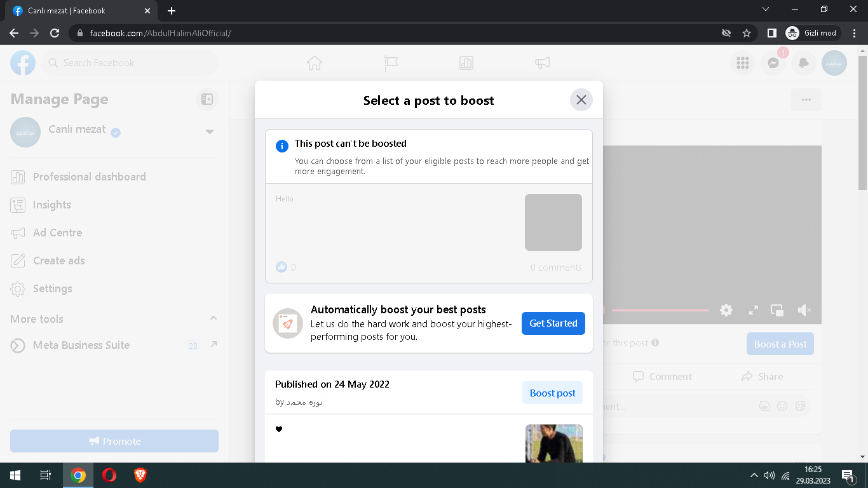
Task: Open the Windows notification center
Action: pyautogui.click(x=848, y=475)
